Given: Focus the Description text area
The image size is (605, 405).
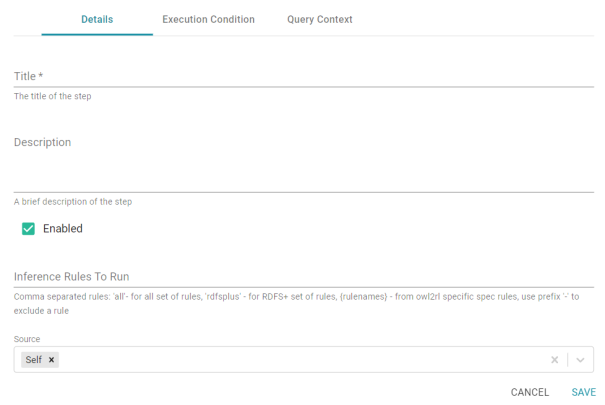Looking at the screenshot, I should 304,163.
